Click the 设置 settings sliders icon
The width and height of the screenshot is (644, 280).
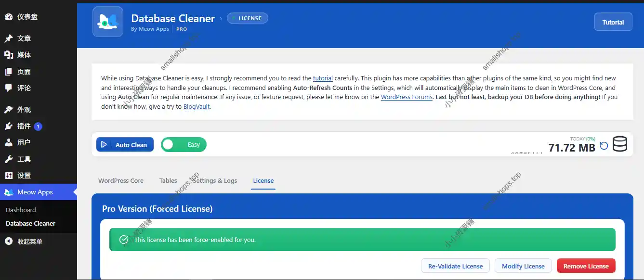click(9, 176)
